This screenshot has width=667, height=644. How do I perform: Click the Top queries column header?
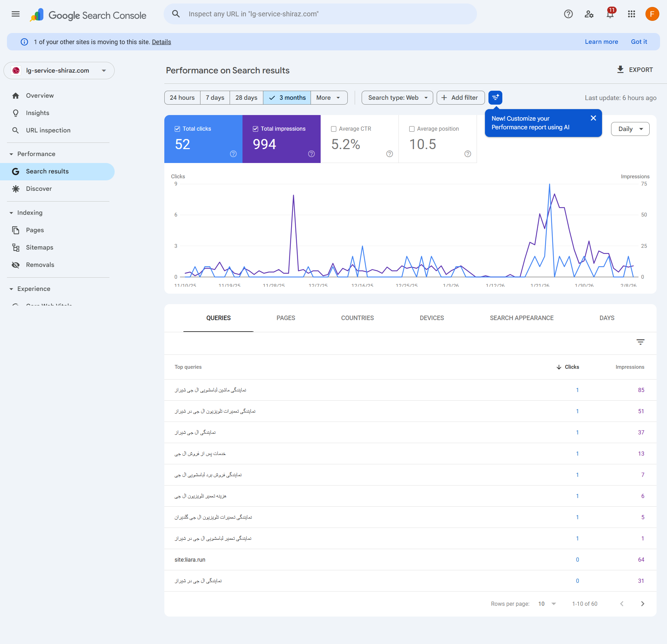188,367
